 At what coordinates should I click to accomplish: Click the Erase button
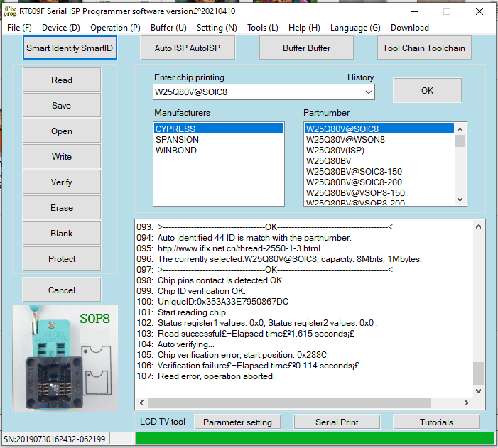(62, 208)
